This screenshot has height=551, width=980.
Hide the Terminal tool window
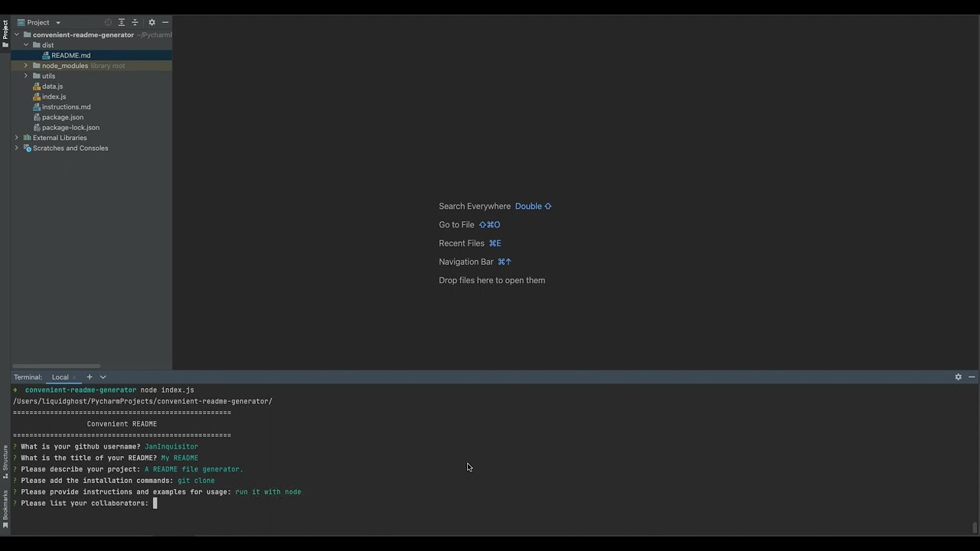pos(972,377)
